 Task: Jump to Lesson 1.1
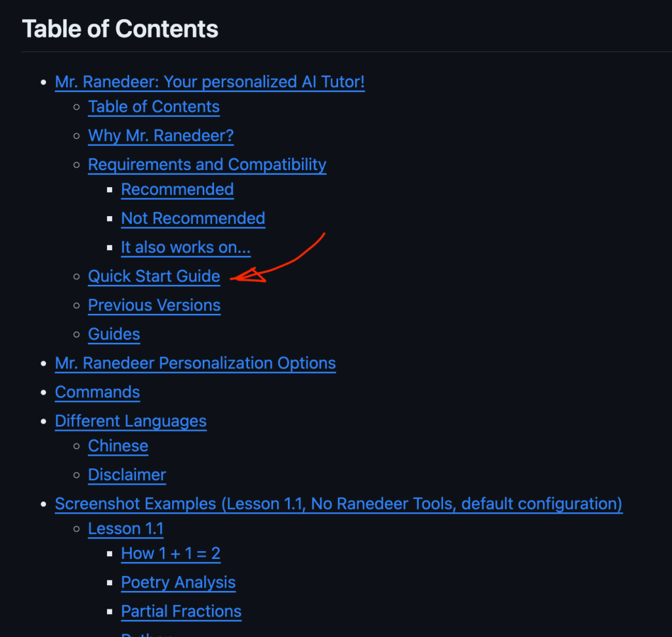[125, 529]
